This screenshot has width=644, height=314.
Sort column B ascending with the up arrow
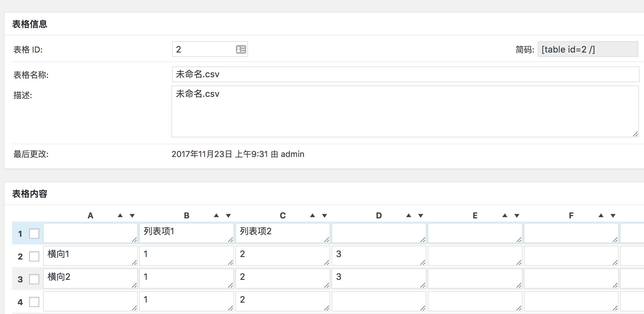[x=216, y=215]
